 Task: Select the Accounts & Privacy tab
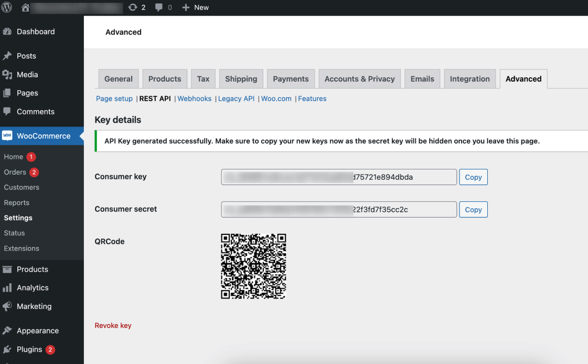[x=360, y=79]
